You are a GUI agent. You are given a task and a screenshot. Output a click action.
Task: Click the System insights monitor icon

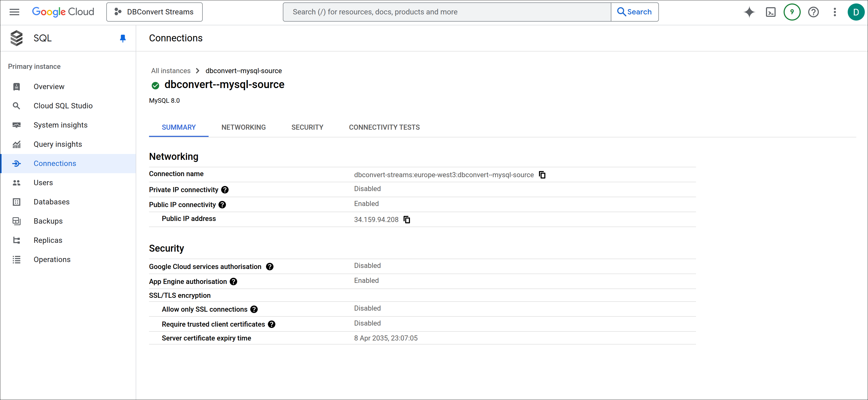(x=17, y=125)
